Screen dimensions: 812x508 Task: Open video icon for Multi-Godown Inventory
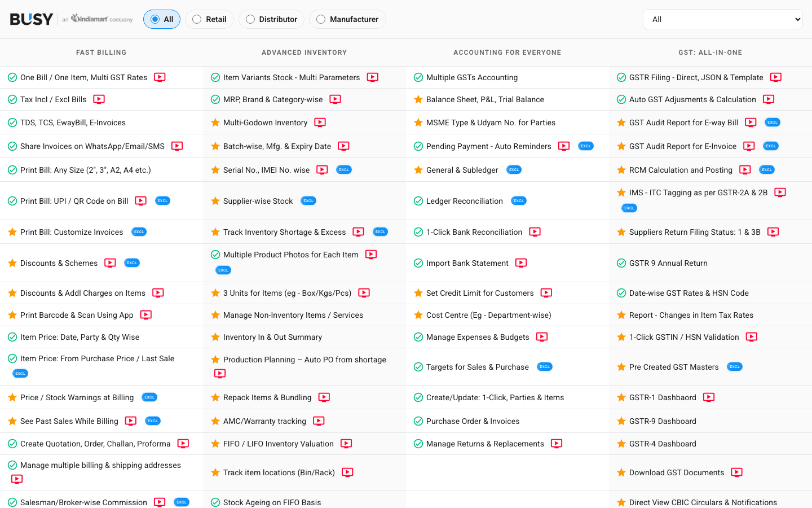click(320, 122)
